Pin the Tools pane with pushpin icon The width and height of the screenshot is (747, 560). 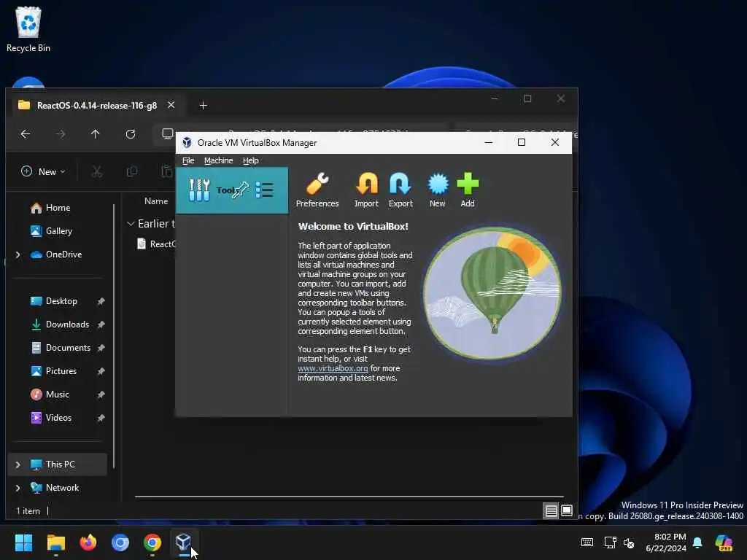tap(239, 190)
